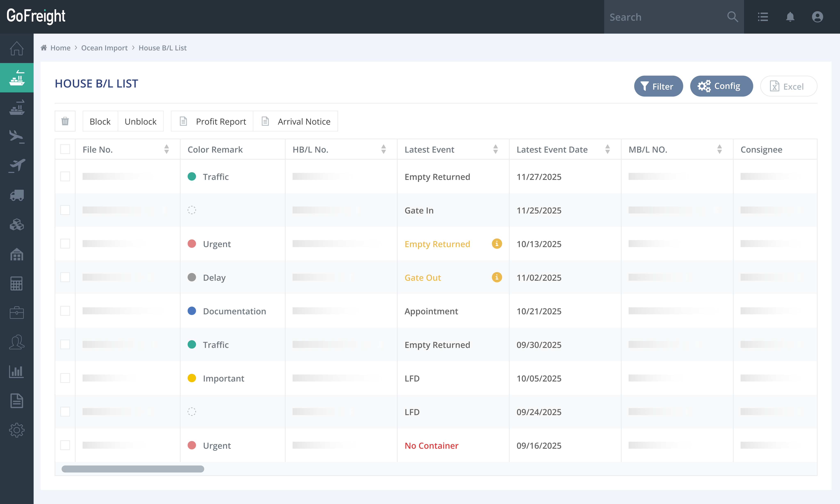Click the delete trash icon above the table

pos(65,121)
